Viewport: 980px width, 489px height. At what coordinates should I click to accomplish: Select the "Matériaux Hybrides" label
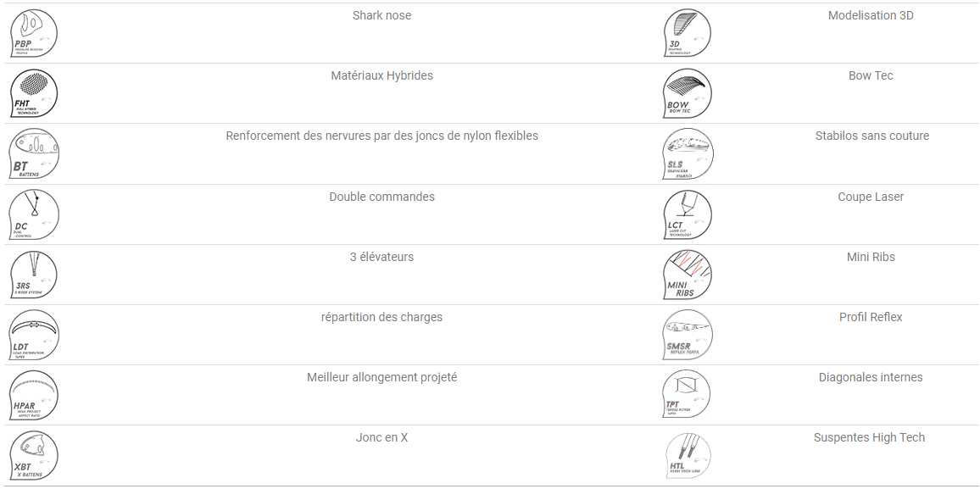pos(381,75)
